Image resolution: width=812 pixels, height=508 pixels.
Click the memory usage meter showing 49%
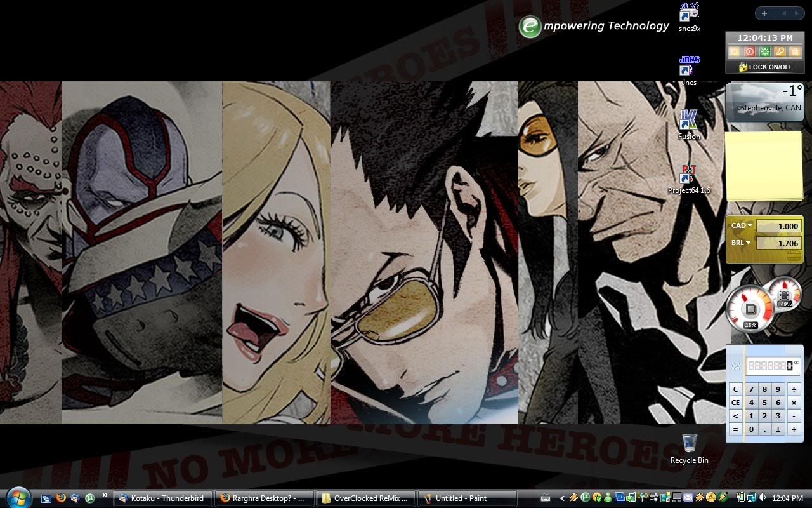785,294
